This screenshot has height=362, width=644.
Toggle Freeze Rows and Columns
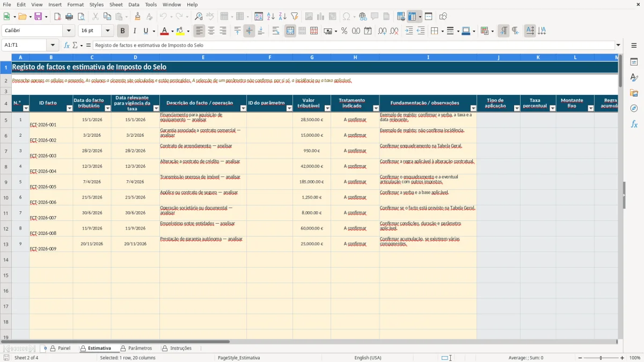(412, 17)
